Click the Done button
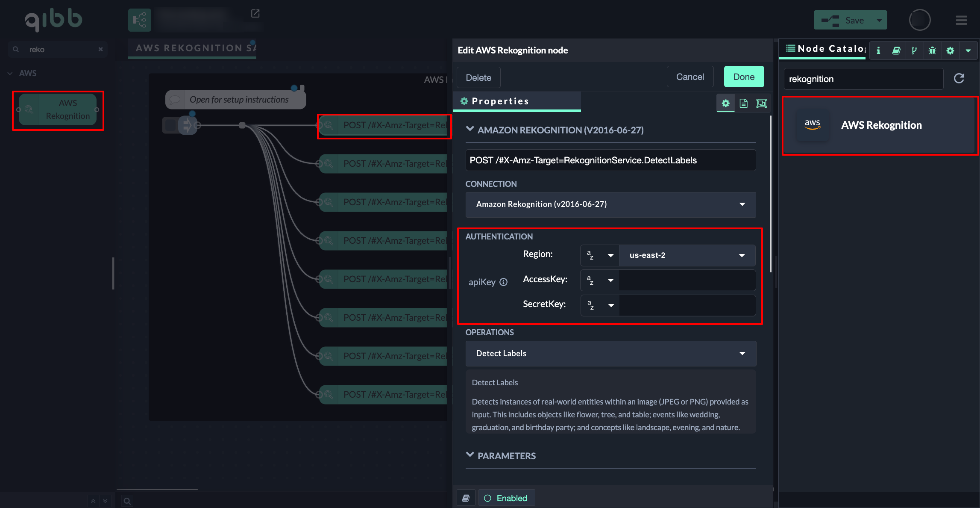 pyautogui.click(x=744, y=77)
